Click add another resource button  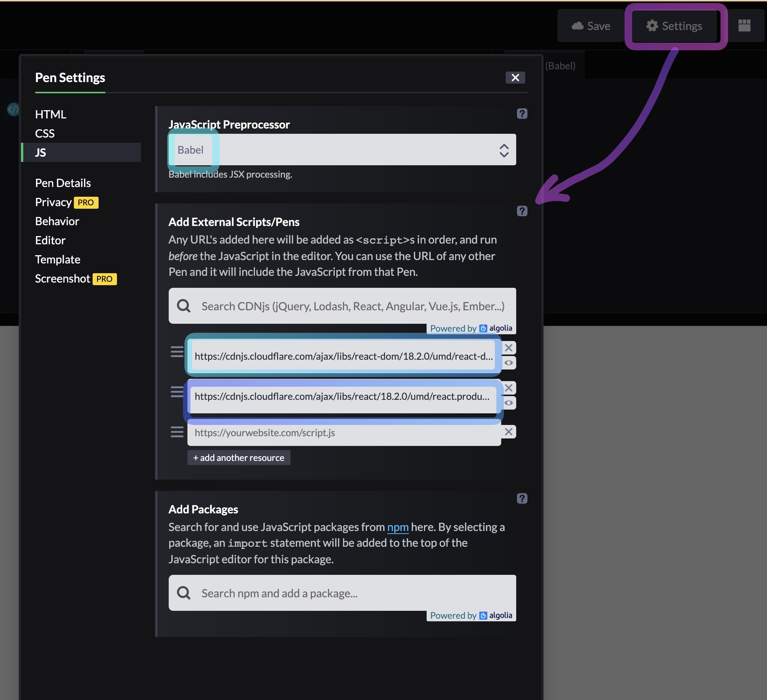click(x=238, y=458)
